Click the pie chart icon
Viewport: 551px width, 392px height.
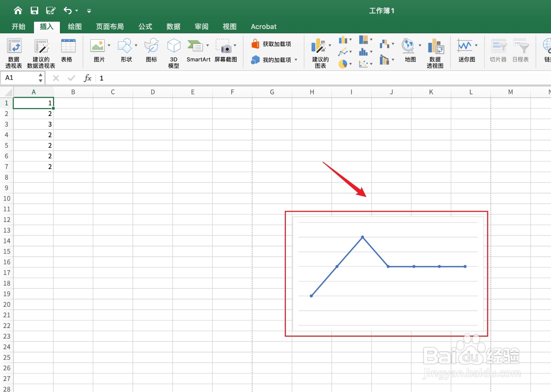click(343, 64)
